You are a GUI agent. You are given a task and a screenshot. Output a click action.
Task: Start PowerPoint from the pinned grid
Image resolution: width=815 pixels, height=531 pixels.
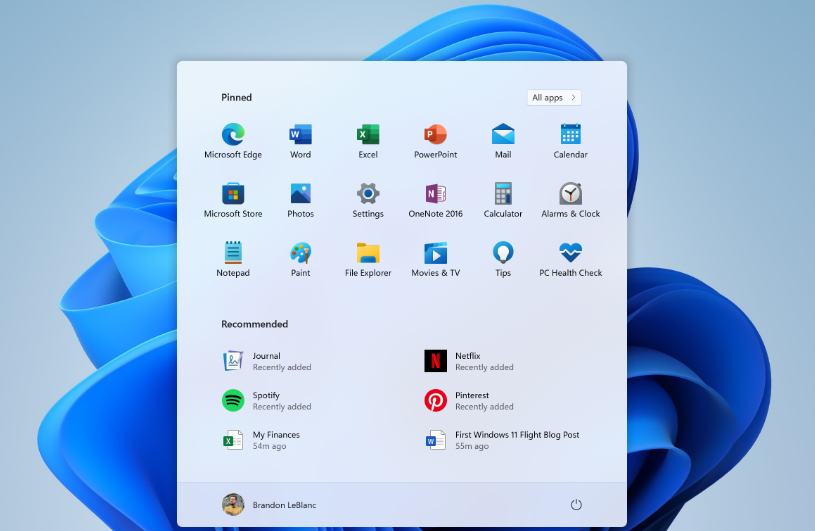[x=436, y=141]
